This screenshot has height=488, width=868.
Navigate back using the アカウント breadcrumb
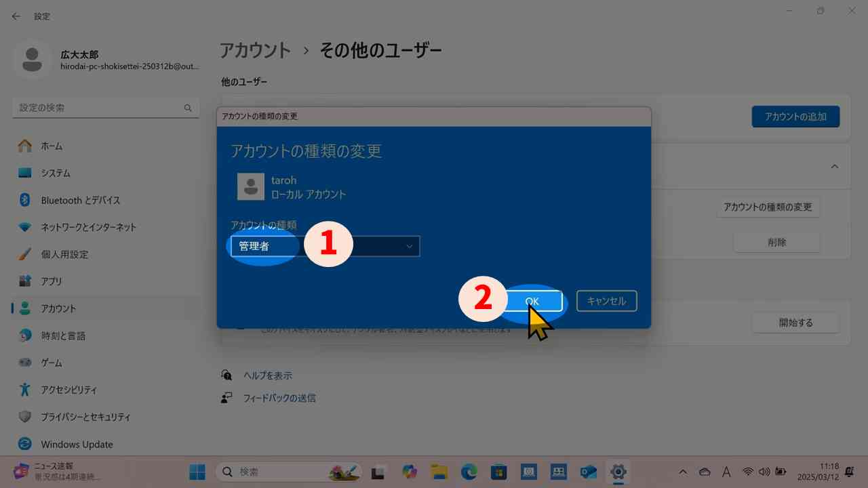point(255,50)
